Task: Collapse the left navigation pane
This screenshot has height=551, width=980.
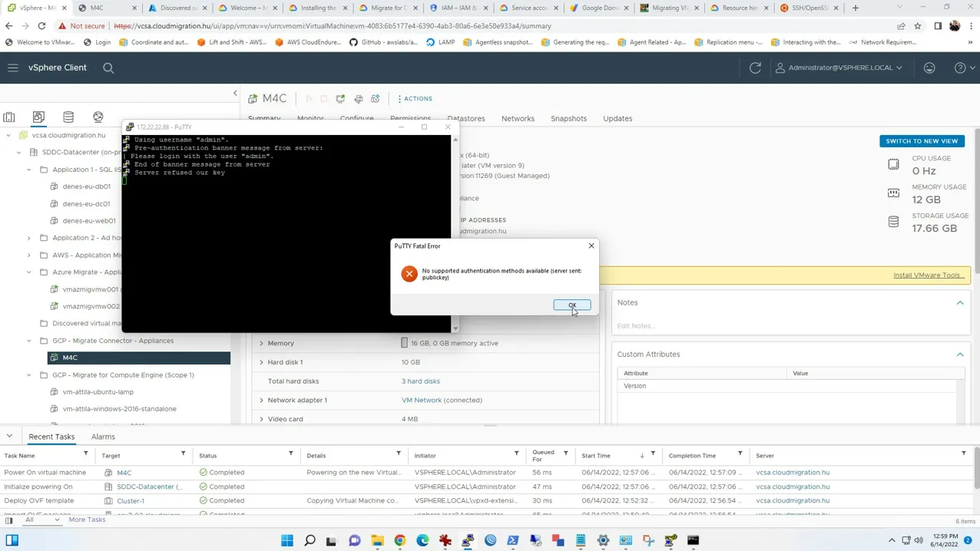Action: pos(235,93)
